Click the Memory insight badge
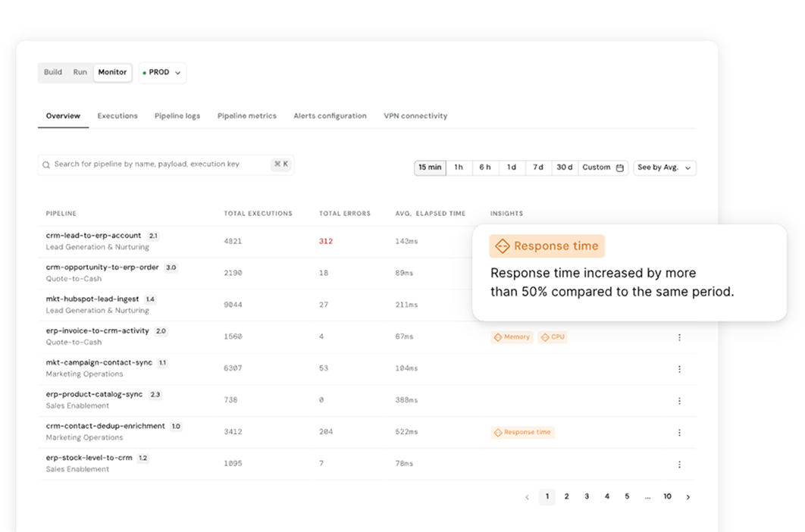 (x=512, y=337)
